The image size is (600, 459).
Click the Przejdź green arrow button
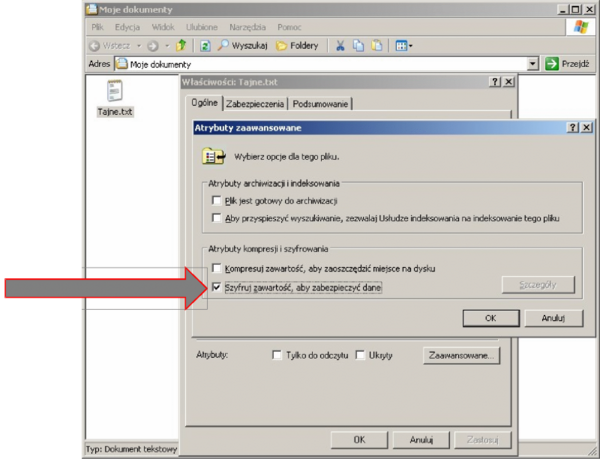coord(565,64)
